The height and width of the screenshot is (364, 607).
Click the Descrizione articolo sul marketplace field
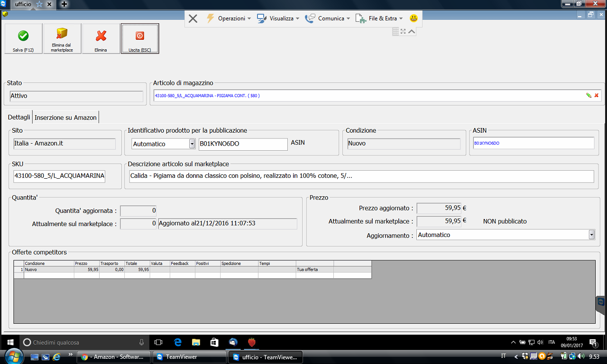click(361, 176)
